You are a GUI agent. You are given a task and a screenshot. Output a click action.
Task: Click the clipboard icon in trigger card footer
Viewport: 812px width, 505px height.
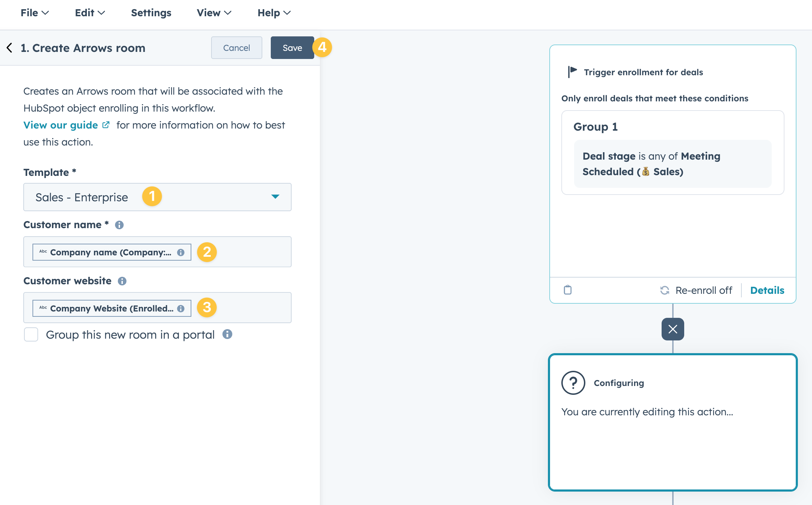[x=568, y=290]
